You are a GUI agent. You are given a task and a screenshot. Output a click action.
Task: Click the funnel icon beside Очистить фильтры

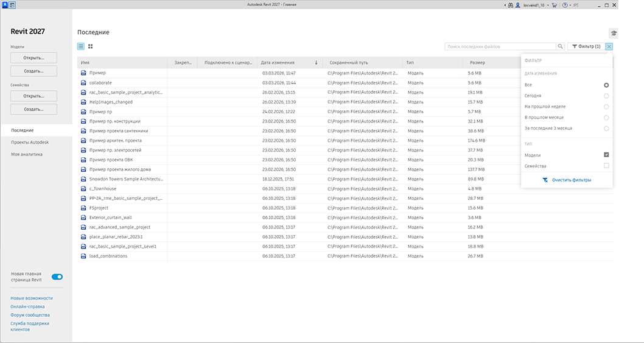pos(545,180)
